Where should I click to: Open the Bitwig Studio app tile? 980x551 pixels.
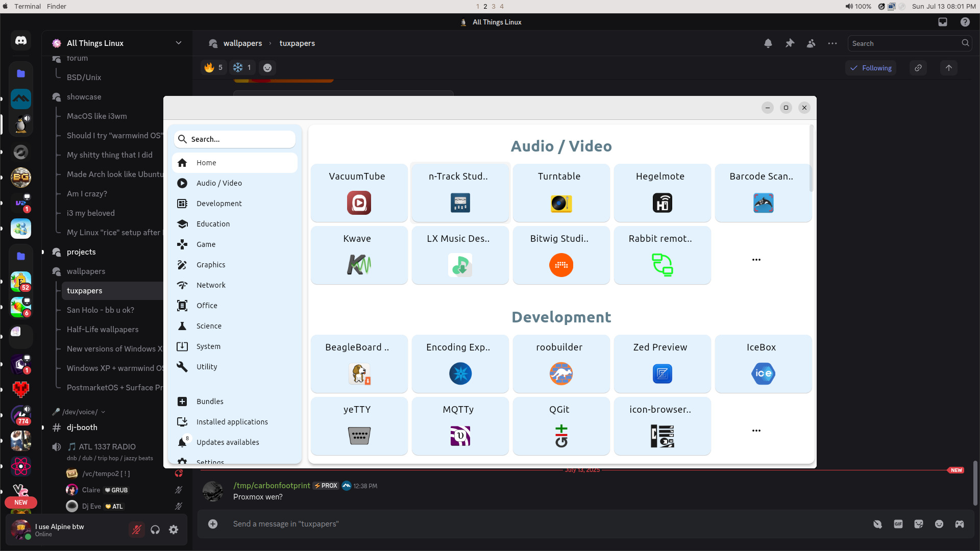click(x=561, y=255)
